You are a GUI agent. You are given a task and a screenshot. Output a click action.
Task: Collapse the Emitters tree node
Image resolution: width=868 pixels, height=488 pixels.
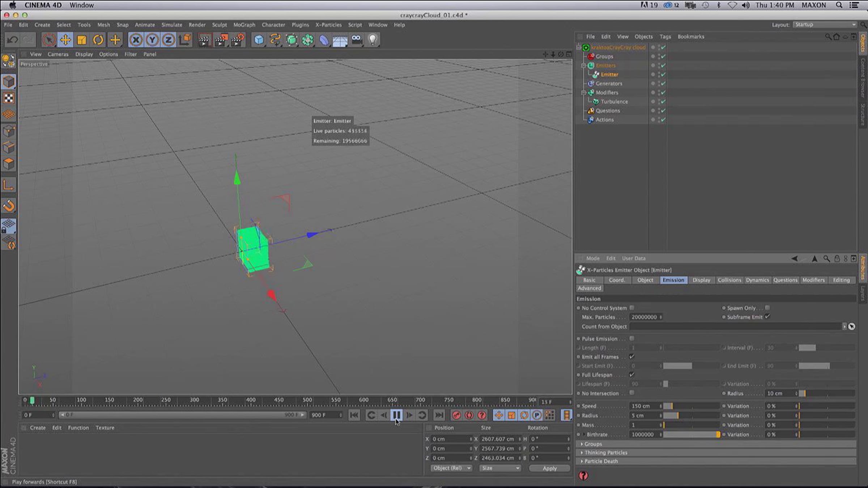[x=583, y=65]
